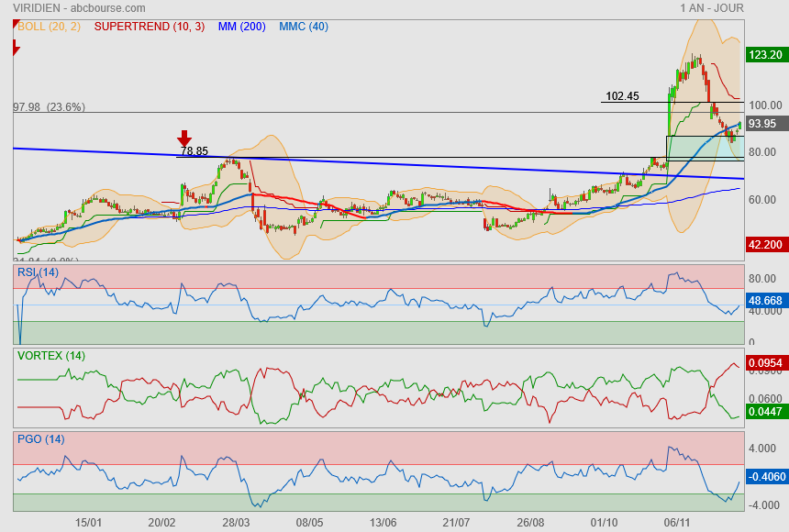The image size is (789, 532).
Task: Click the 102.45 resistance level label
Action: [x=622, y=96]
